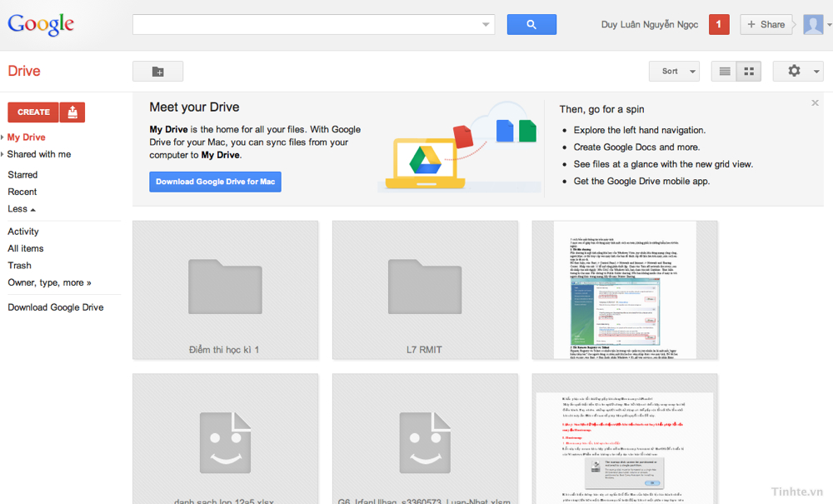Open Activity view
Image resolution: width=833 pixels, height=504 pixels.
point(22,232)
